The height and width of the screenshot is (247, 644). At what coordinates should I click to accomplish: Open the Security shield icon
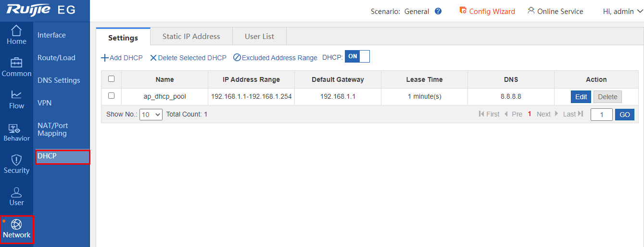16,160
